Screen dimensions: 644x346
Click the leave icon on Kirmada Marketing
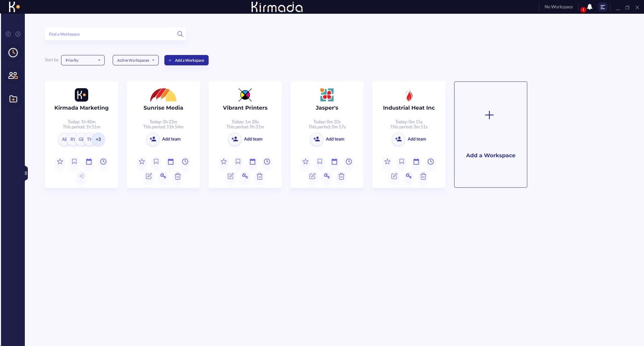tap(82, 176)
